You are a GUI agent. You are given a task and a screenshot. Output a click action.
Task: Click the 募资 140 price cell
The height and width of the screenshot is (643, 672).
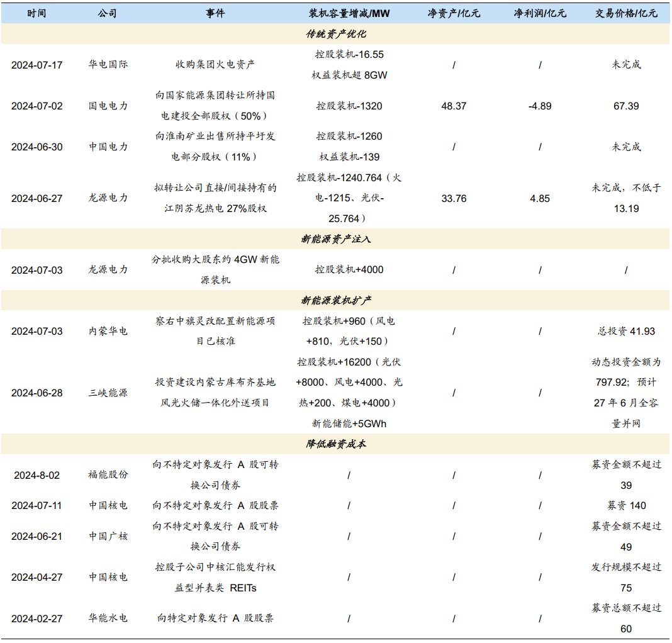click(626, 505)
